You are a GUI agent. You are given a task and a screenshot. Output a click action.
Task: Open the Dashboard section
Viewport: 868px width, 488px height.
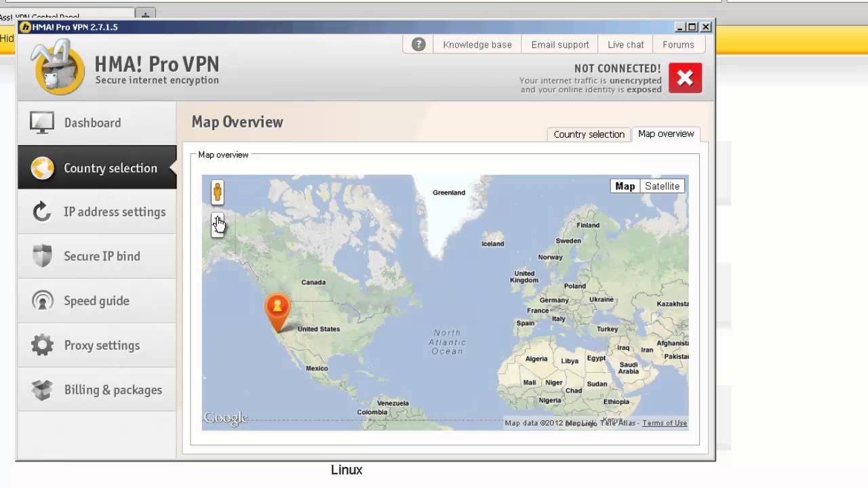pos(97,123)
